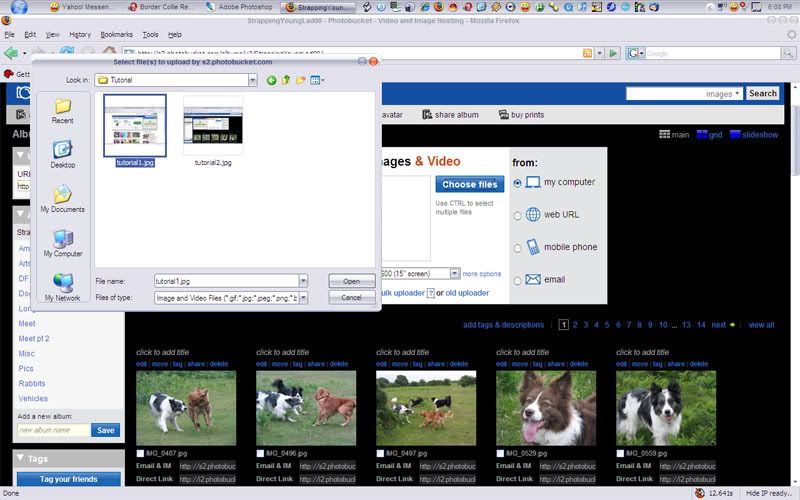Open the images search type dropdown

pyautogui.click(x=722, y=94)
